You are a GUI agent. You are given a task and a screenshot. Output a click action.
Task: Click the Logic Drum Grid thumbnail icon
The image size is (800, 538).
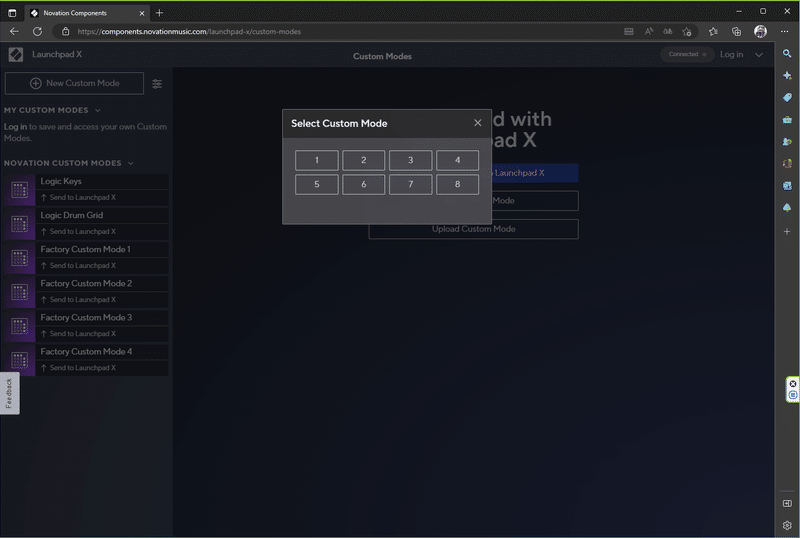click(x=20, y=224)
